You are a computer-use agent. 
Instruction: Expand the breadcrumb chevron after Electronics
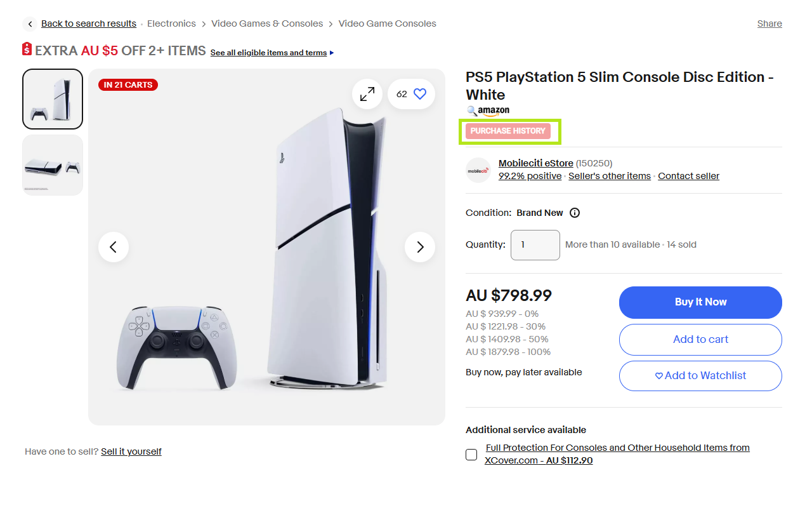point(204,23)
